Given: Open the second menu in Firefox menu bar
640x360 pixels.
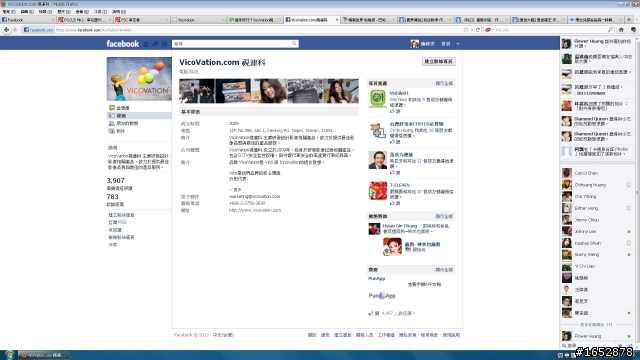Looking at the screenshot, I should [27, 12].
